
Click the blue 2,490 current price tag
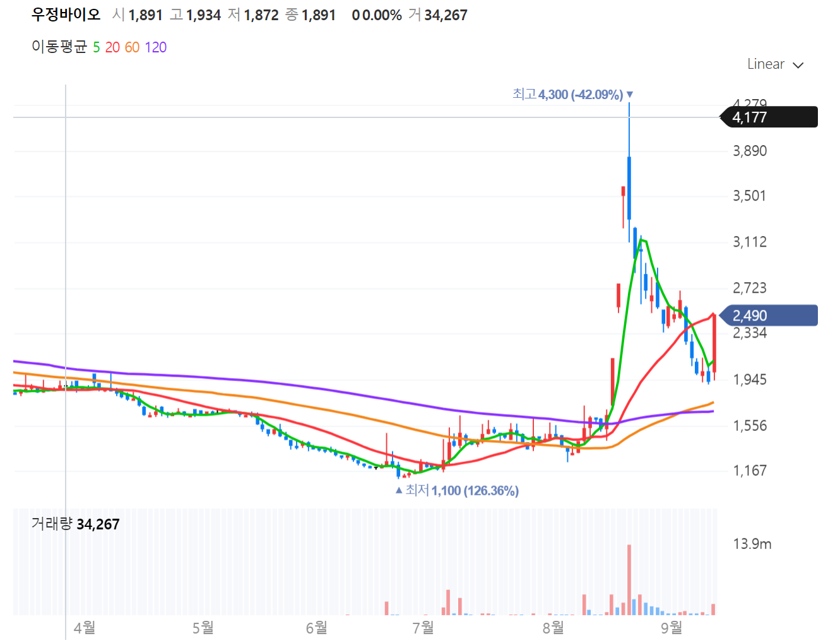pos(769,316)
